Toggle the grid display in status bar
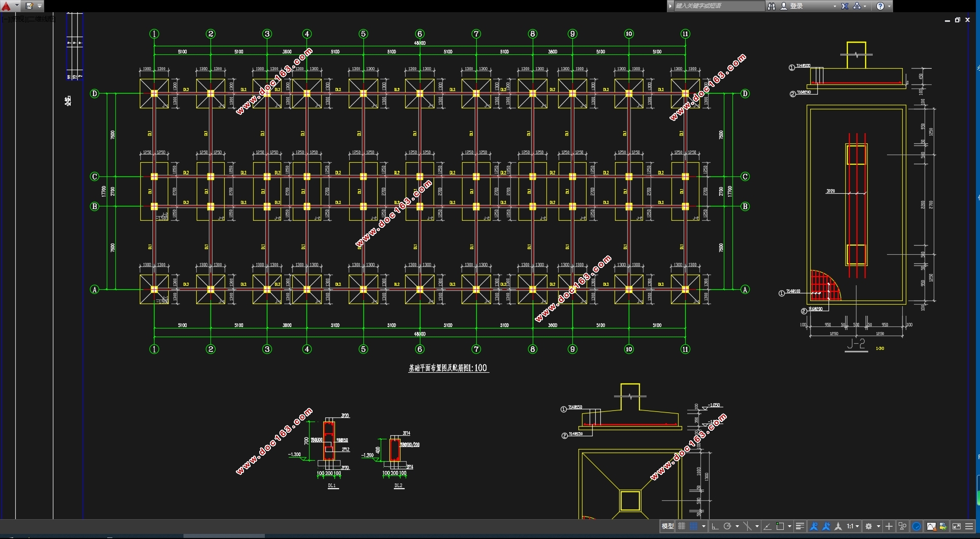 (x=682, y=526)
